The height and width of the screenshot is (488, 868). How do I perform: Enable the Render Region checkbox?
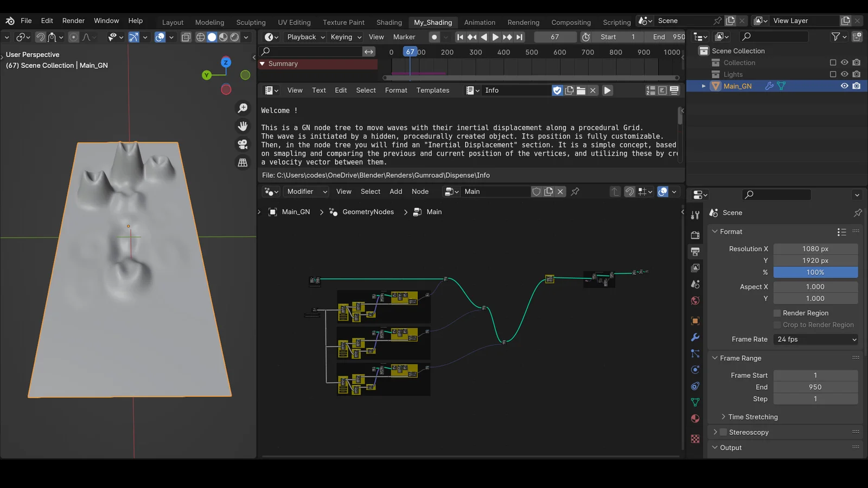point(777,313)
